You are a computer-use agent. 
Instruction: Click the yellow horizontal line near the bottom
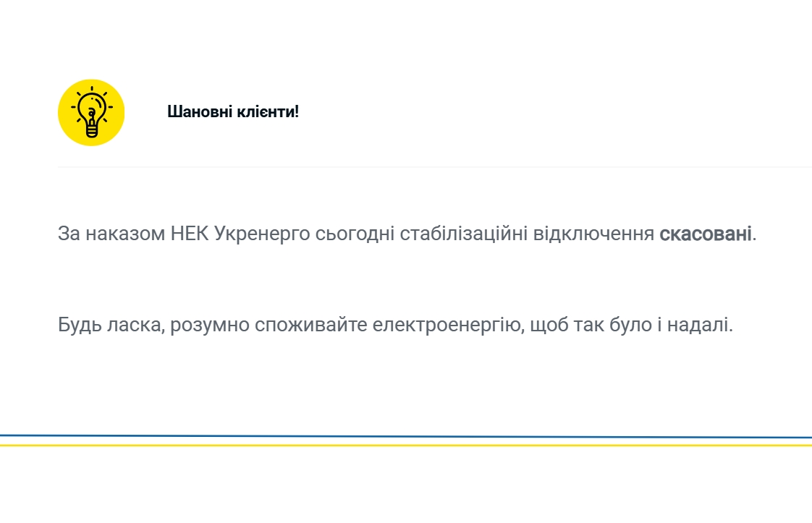tap(405, 445)
